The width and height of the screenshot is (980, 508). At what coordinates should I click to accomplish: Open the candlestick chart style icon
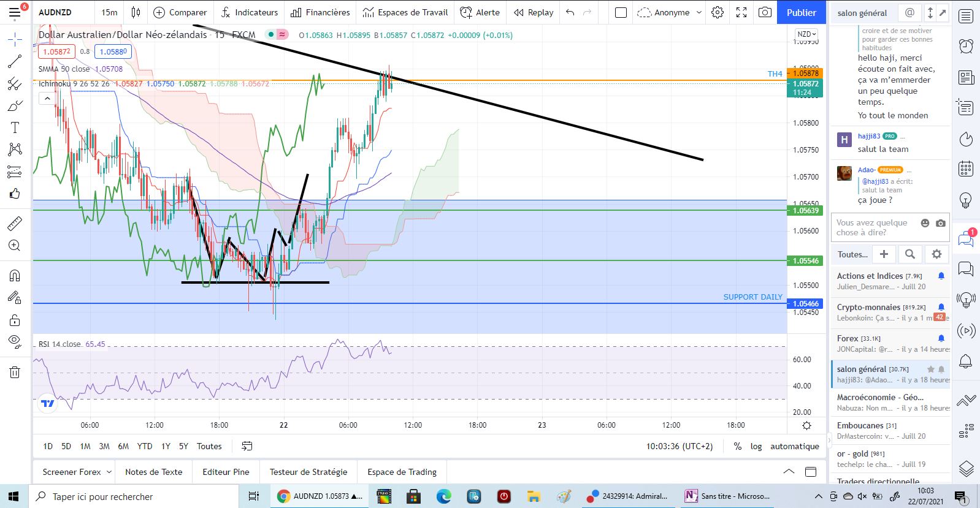136,12
